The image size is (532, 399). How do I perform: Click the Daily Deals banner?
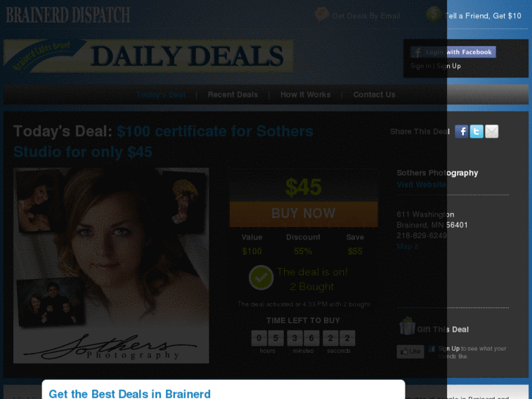click(x=149, y=56)
